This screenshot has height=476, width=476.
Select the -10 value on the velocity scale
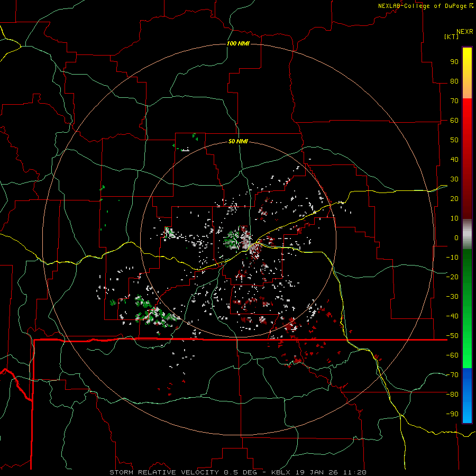(452, 258)
